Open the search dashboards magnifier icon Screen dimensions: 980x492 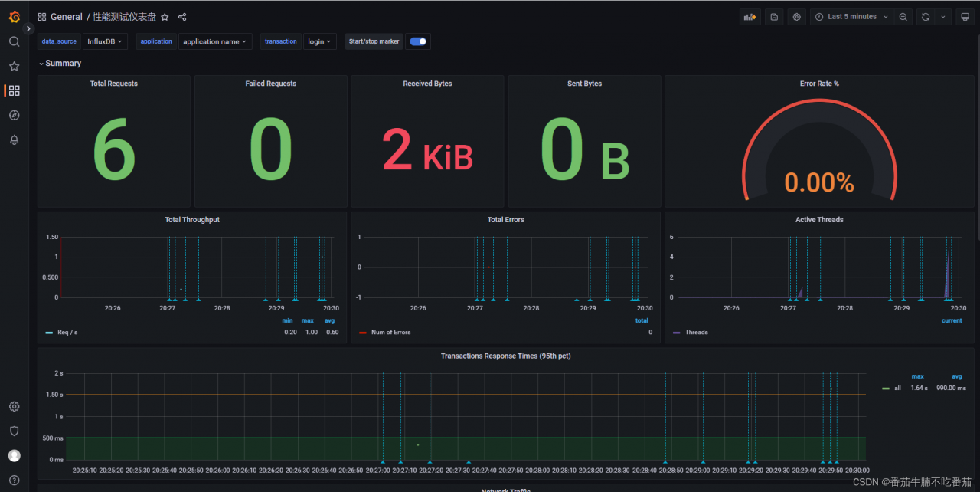click(14, 41)
